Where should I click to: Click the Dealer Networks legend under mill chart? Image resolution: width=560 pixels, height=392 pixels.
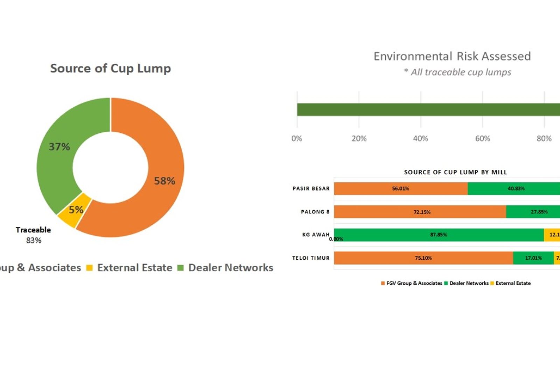point(469,283)
